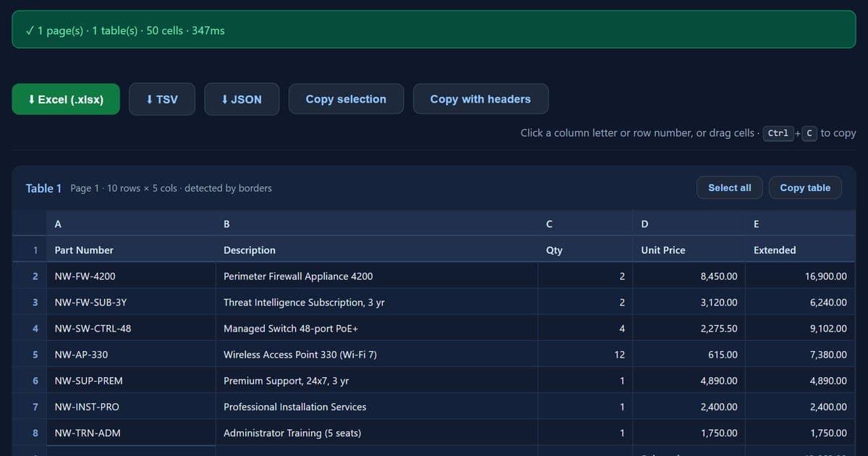This screenshot has height=456, width=868.
Task: Download the table as JSON
Action: 242,99
